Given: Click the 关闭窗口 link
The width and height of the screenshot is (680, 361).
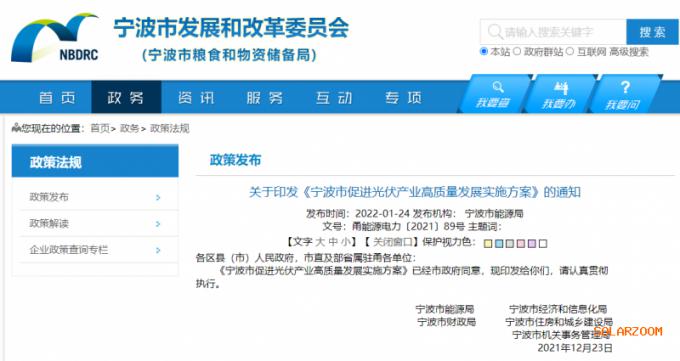Looking at the screenshot, I should tap(393, 242).
